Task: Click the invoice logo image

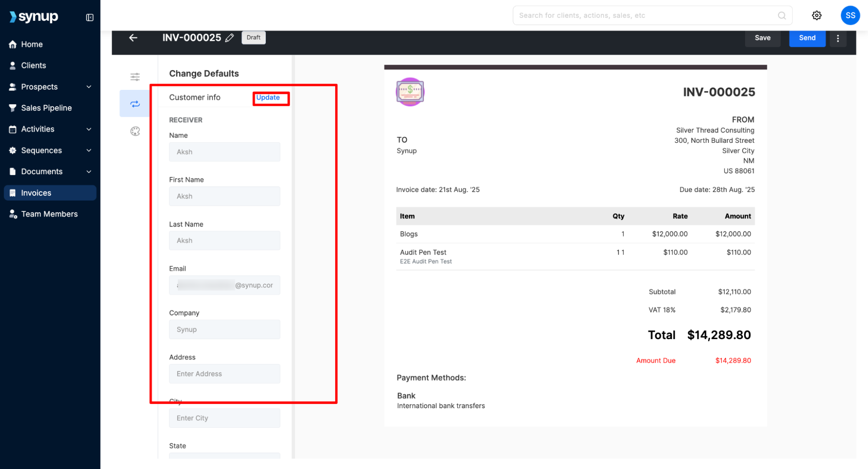Action: click(x=410, y=92)
